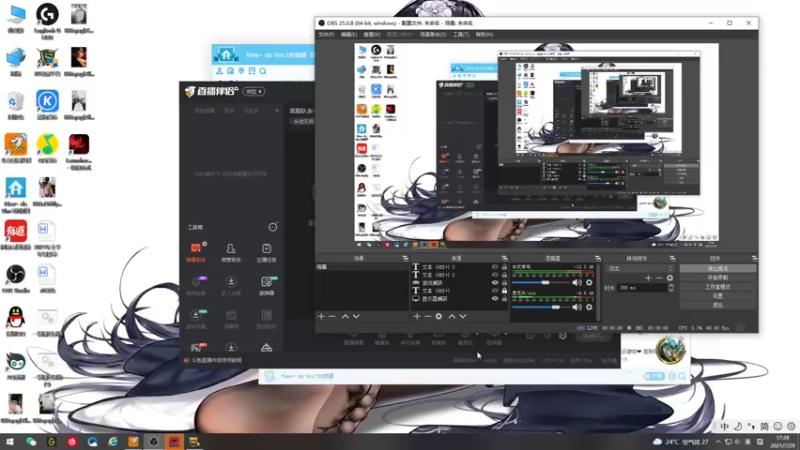
Task: Click the Start Recording button in OBS
Action: pos(718,278)
